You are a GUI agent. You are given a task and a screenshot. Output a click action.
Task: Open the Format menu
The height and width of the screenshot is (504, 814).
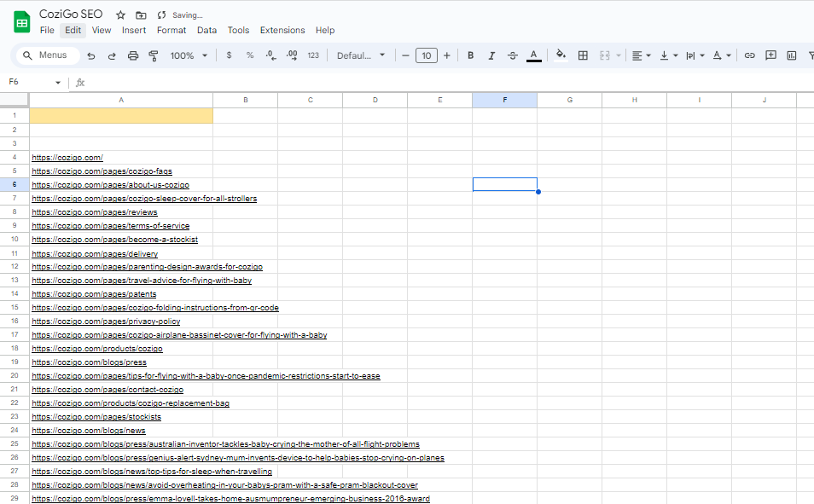[172, 30]
